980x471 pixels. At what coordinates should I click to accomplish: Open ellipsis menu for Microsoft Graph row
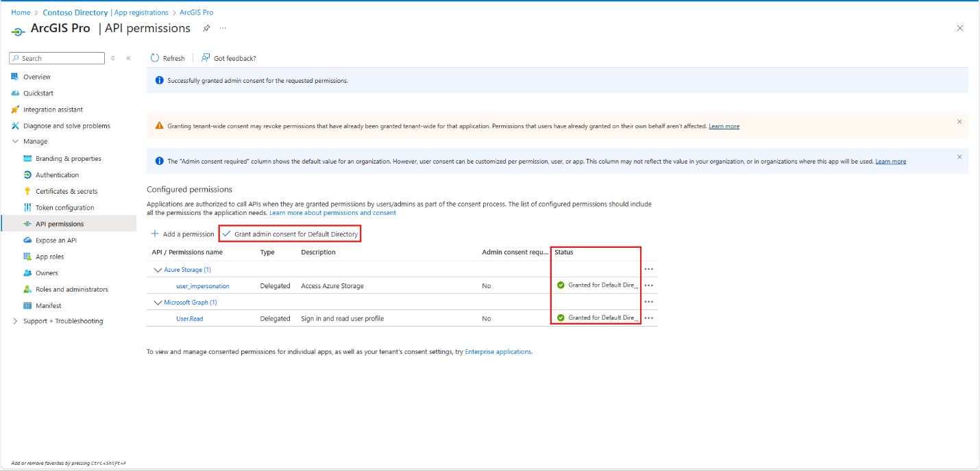[649, 302]
